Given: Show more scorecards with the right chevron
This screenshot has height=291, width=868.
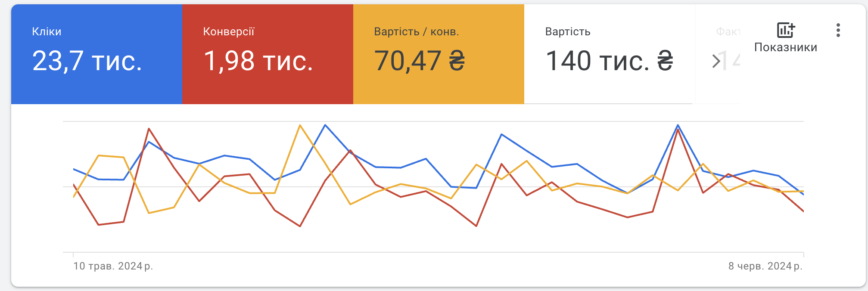Looking at the screenshot, I should coord(716,61).
